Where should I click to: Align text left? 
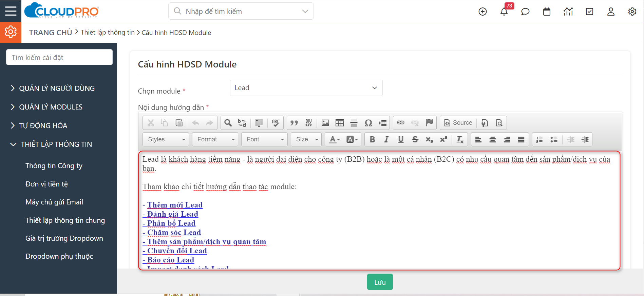(x=478, y=139)
